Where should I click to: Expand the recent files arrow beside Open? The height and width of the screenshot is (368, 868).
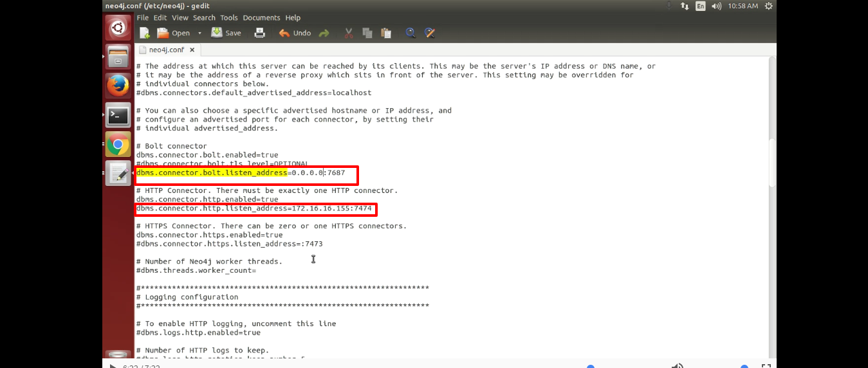[x=199, y=33]
